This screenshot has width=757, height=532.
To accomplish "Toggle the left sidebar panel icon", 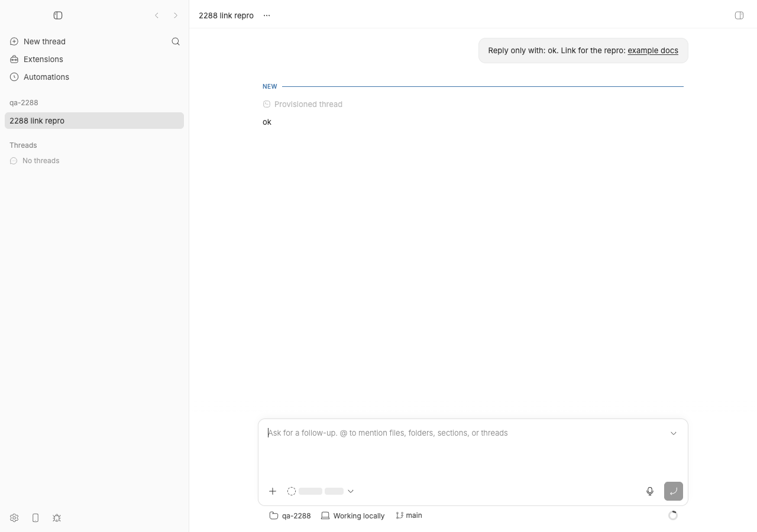I will click(58, 15).
